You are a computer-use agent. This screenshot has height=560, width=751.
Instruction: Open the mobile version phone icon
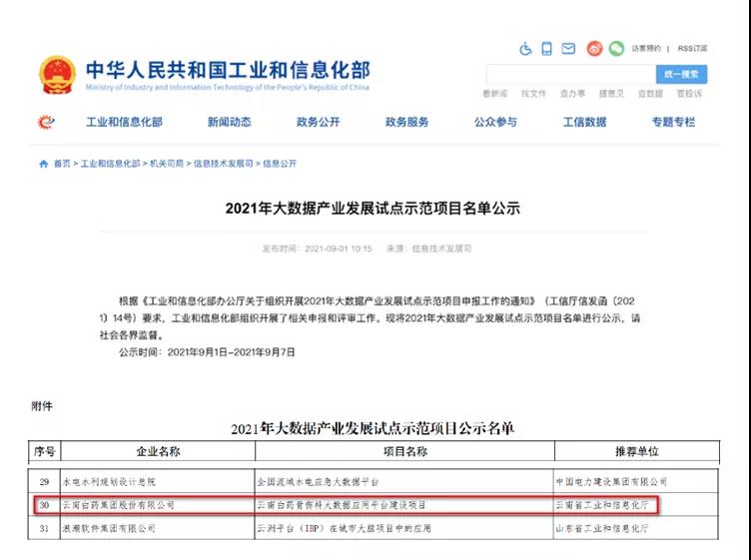[x=546, y=48]
